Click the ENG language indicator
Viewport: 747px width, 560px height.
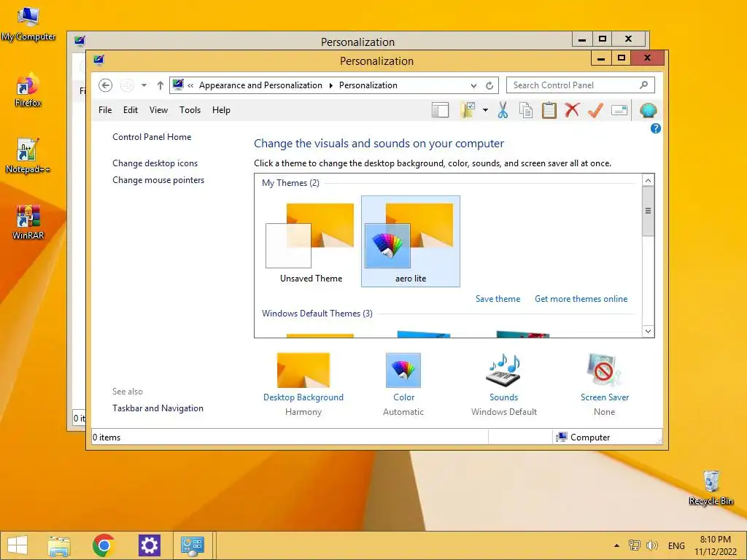tap(676, 546)
